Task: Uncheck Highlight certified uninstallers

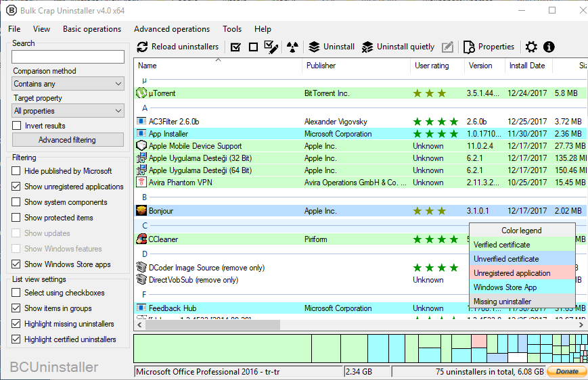Action: (x=16, y=339)
